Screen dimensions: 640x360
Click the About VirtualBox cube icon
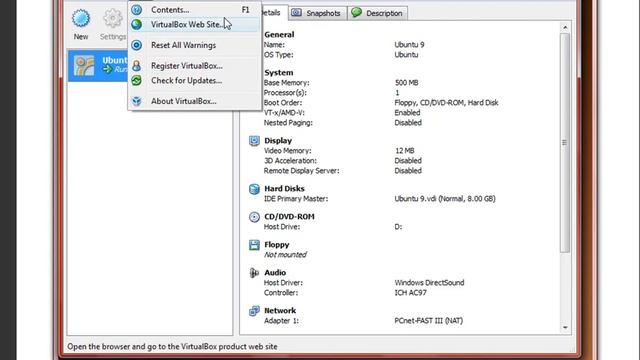tap(137, 101)
